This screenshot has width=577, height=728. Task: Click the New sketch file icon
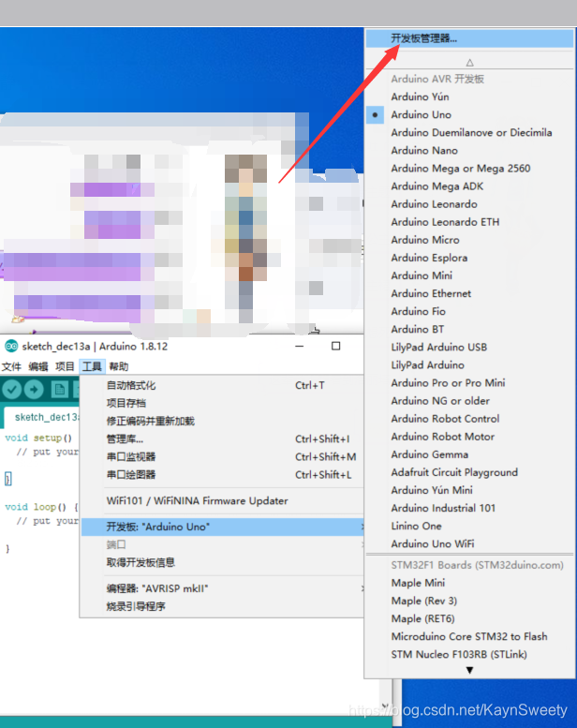[59, 390]
